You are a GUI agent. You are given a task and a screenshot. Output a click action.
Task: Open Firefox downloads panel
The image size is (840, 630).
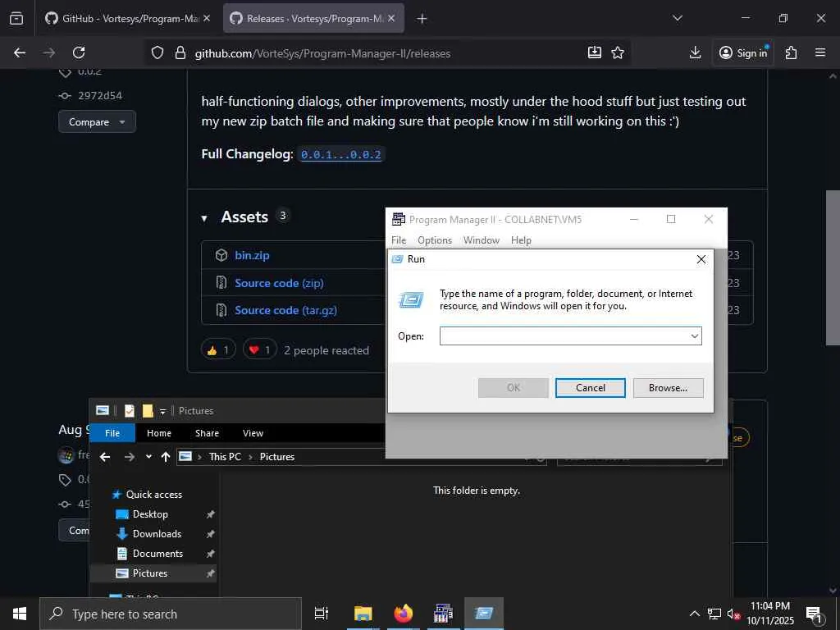click(x=695, y=52)
